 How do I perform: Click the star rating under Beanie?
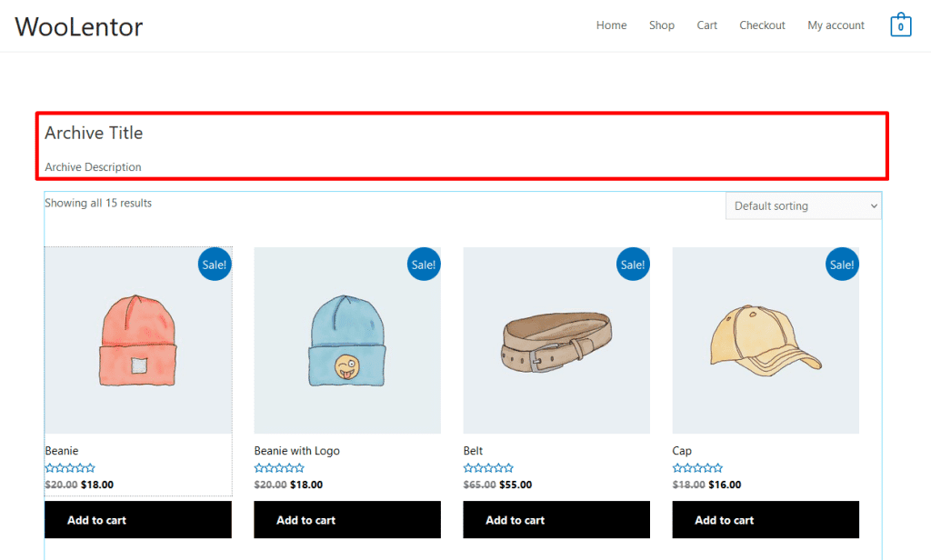click(70, 468)
